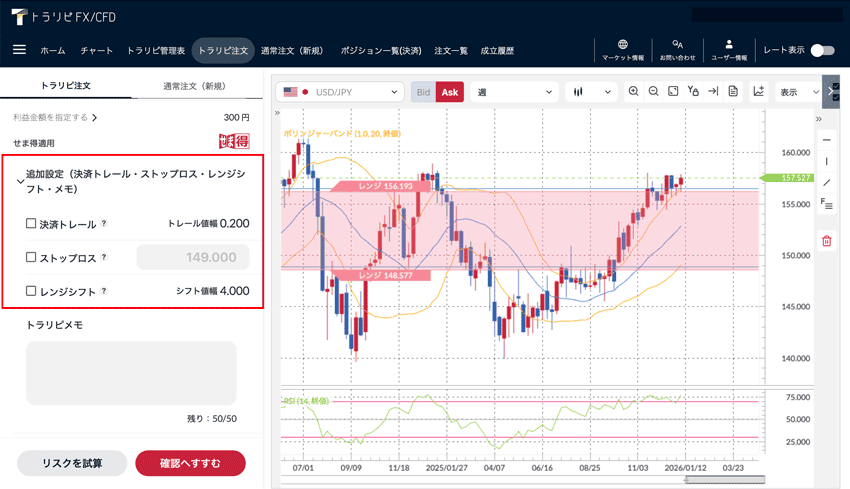Click ストップロス help question mark
Viewport: 850px width, 489px height.
(x=104, y=257)
